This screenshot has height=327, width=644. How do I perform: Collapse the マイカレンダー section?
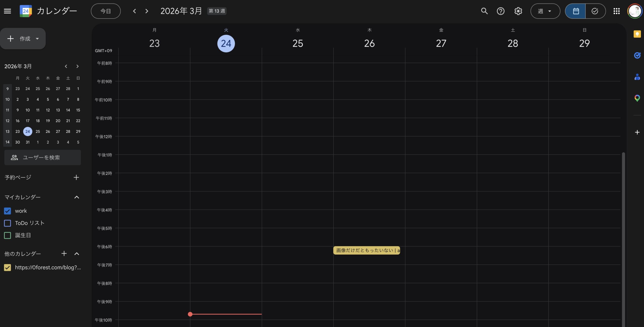(x=77, y=197)
